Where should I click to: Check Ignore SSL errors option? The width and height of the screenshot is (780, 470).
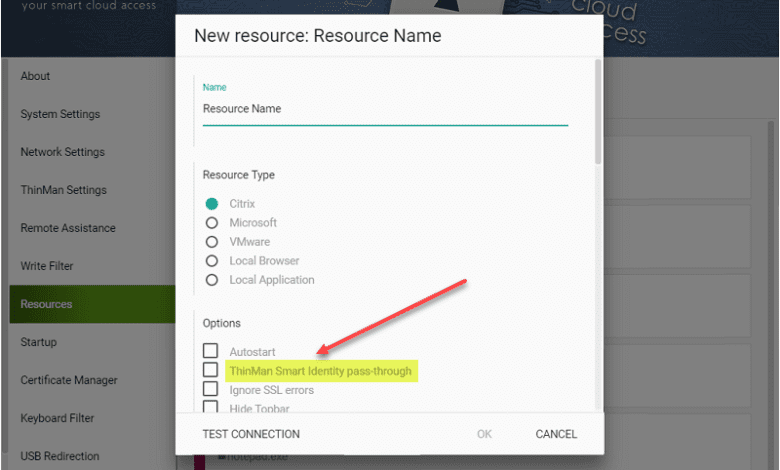point(210,388)
